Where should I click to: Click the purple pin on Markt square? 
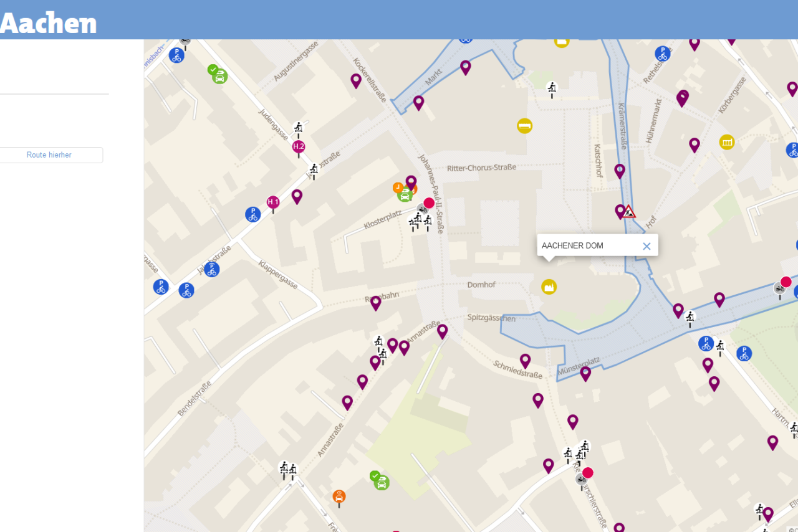pyautogui.click(x=465, y=67)
